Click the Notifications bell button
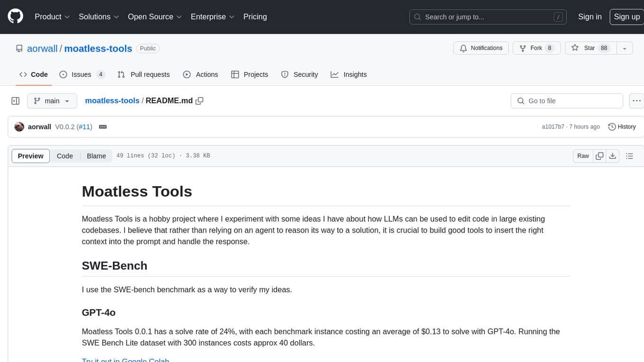 (x=481, y=48)
